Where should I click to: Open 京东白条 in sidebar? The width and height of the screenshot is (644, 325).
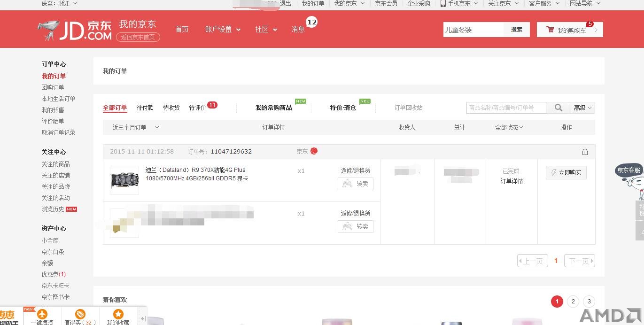pos(53,252)
